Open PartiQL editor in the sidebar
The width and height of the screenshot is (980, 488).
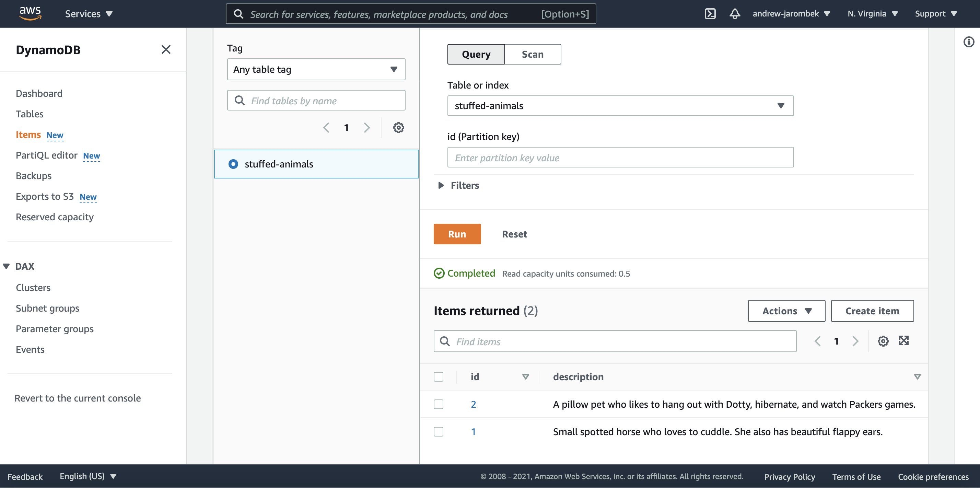46,155
